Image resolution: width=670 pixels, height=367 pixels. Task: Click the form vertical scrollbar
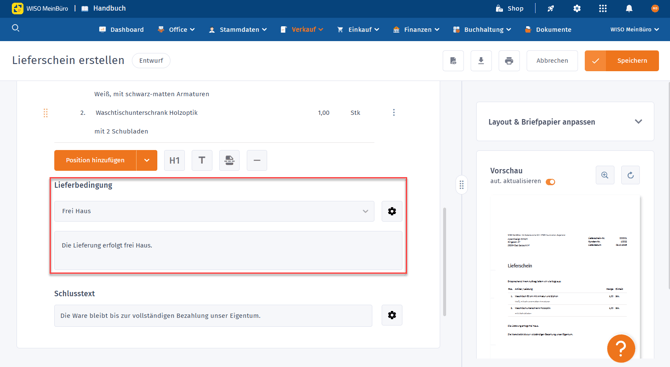point(444,262)
